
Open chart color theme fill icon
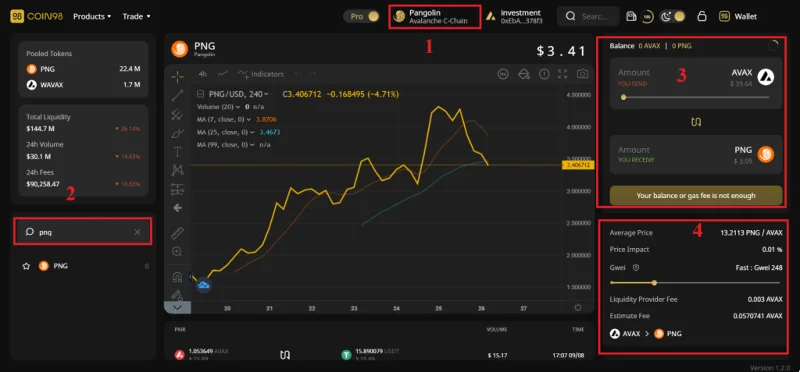[x=524, y=74]
